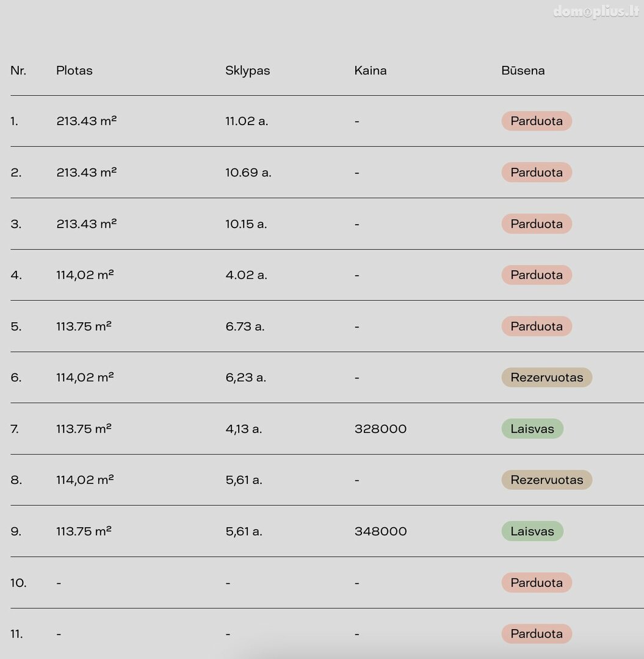
Task: Click the Rezervuotas badge in row 8
Action: coord(547,480)
